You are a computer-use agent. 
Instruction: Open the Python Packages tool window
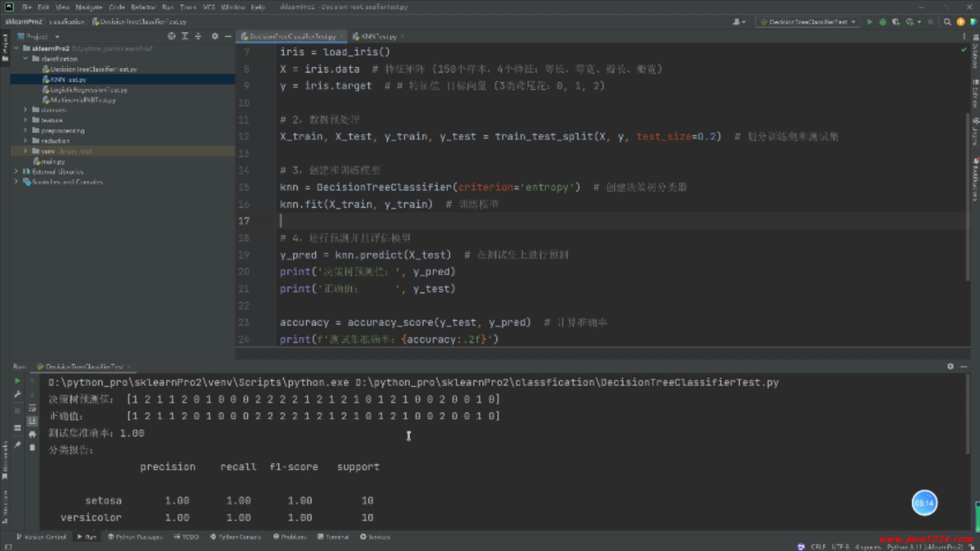tap(135, 537)
